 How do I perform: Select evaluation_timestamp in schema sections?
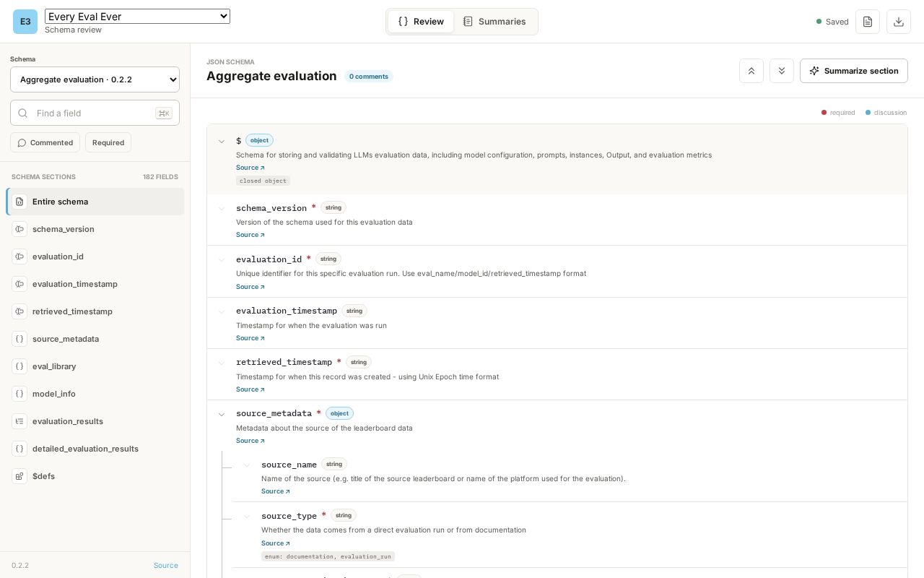(x=95, y=284)
